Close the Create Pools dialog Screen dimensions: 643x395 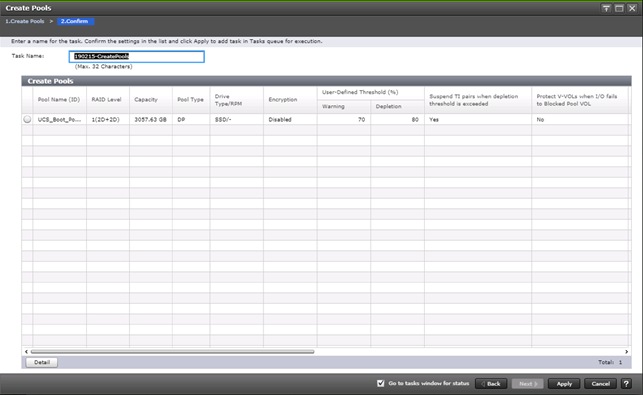coord(632,8)
